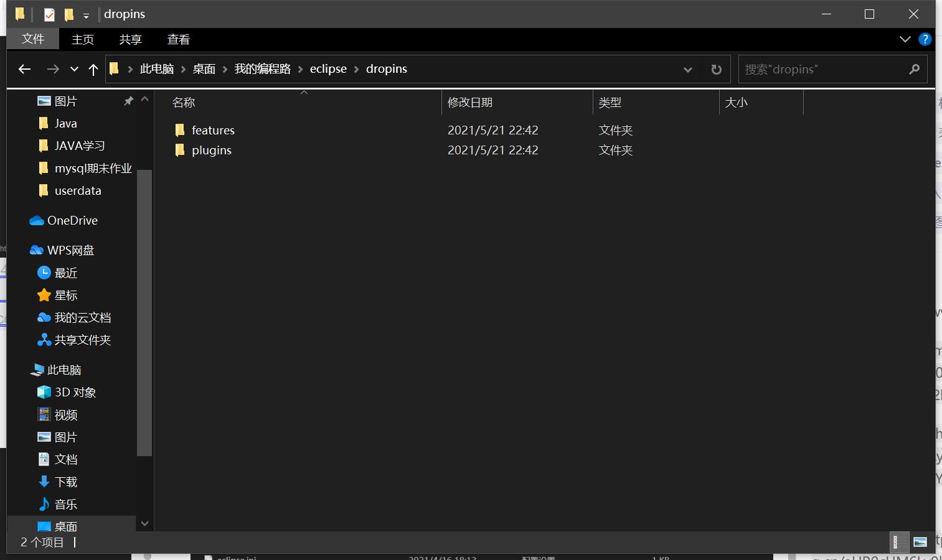This screenshot has height=560, width=942.
Task: Open 下载 in sidebar
Action: pos(66,482)
